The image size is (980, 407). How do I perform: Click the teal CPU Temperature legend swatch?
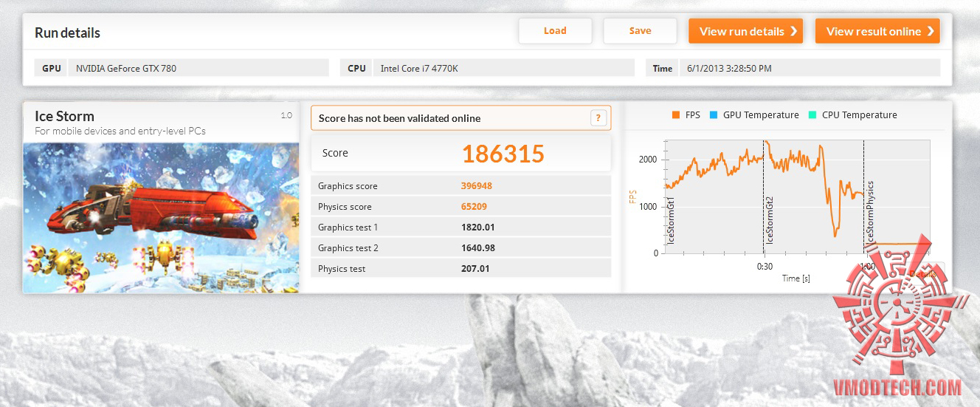coord(812,115)
